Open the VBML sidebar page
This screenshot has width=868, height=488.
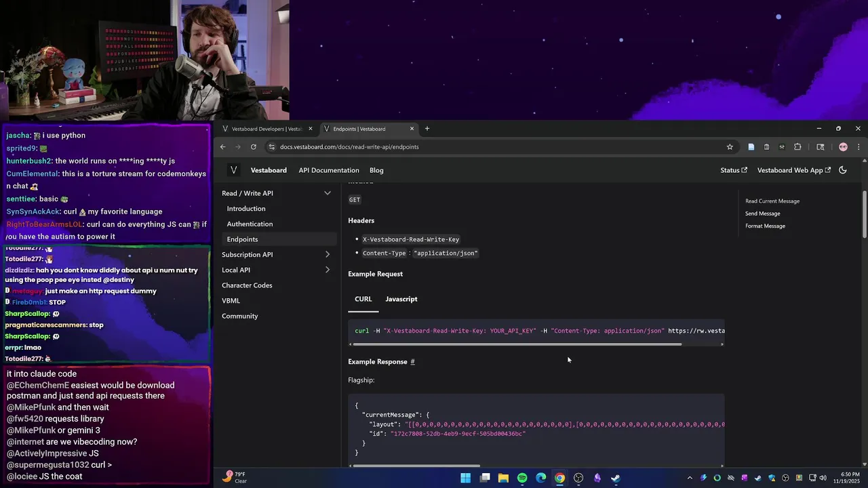click(231, 300)
